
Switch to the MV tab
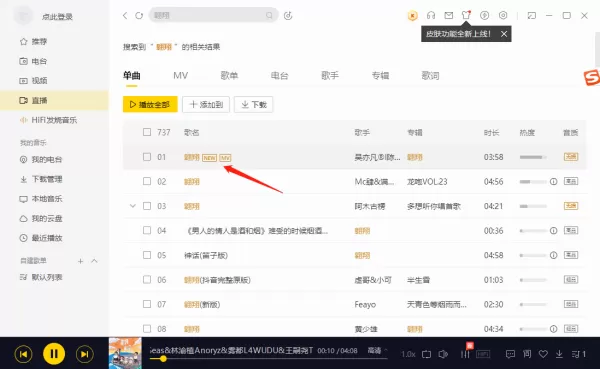(x=181, y=75)
